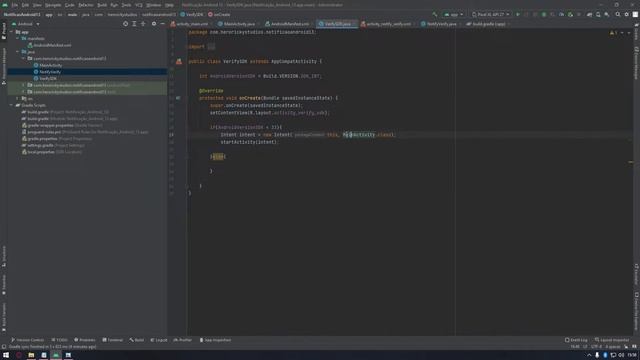The width and height of the screenshot is (640, 360).
Task: Click Select Opened File target icon
Action: tap(125, 24)
